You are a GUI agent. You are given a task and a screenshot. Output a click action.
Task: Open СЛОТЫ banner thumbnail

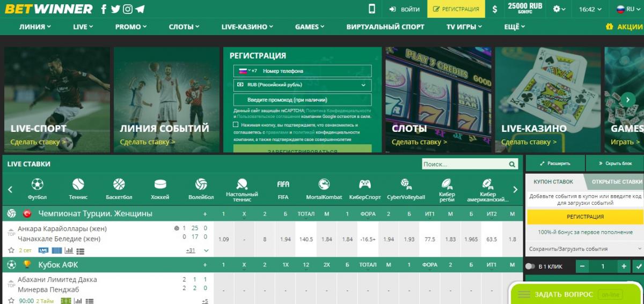tap(437, 100)
